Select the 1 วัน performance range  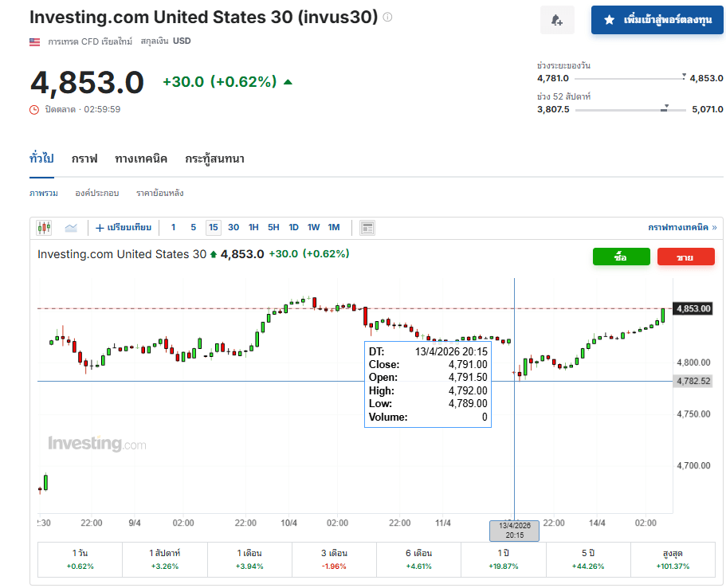pos(80,559)
